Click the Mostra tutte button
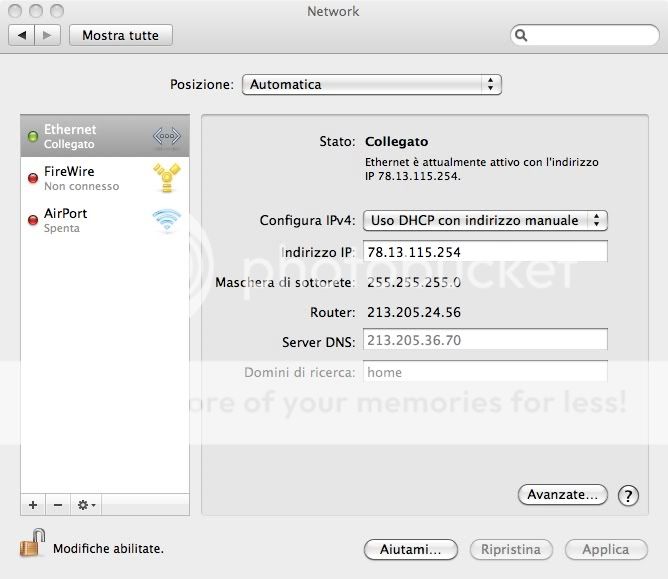The width and height of the screenshot is (668, 579). click(121, 35)
